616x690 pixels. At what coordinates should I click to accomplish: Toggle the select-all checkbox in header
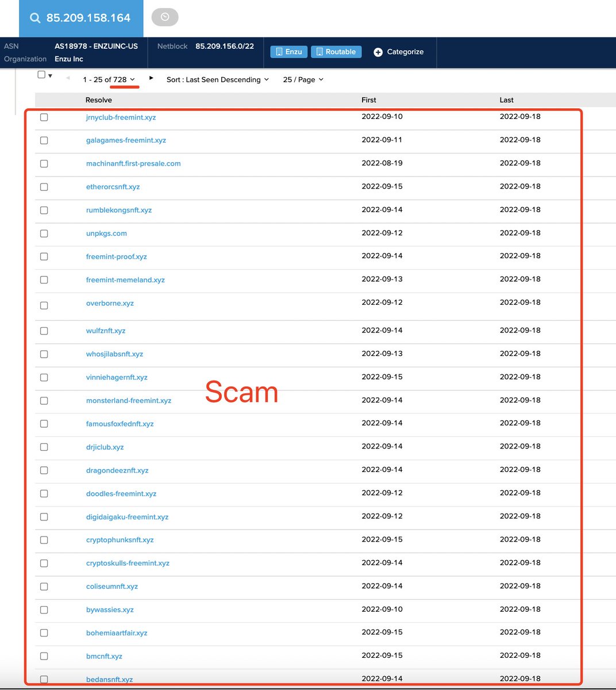pyautogui.click(x=41, y=75)
